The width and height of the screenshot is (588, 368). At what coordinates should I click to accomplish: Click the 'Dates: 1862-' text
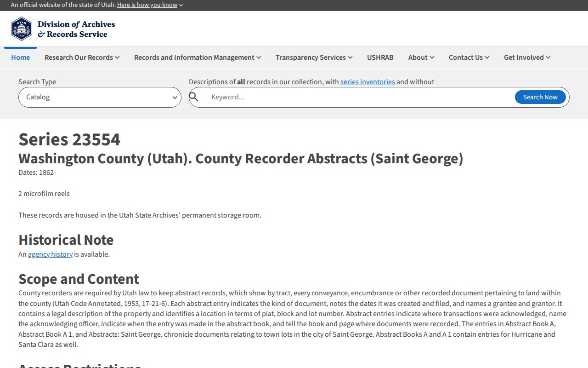37,172
